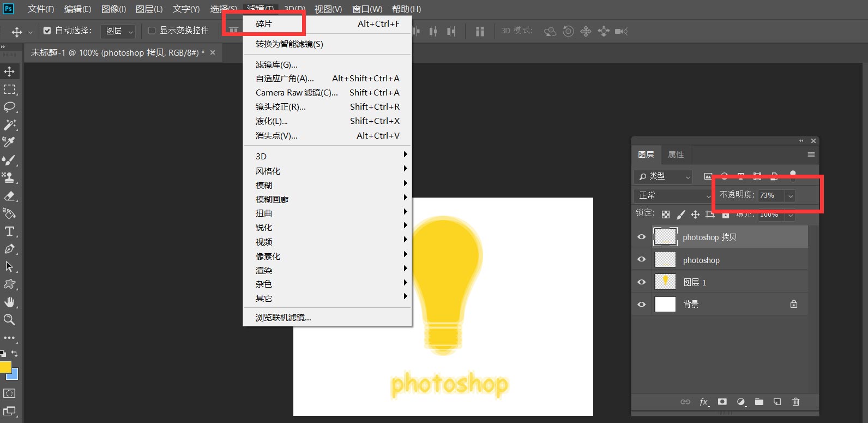The width and height of the screenshot is (868, 423).
Task: Open the 图像(I) menu
Action: tap(113, 9)
